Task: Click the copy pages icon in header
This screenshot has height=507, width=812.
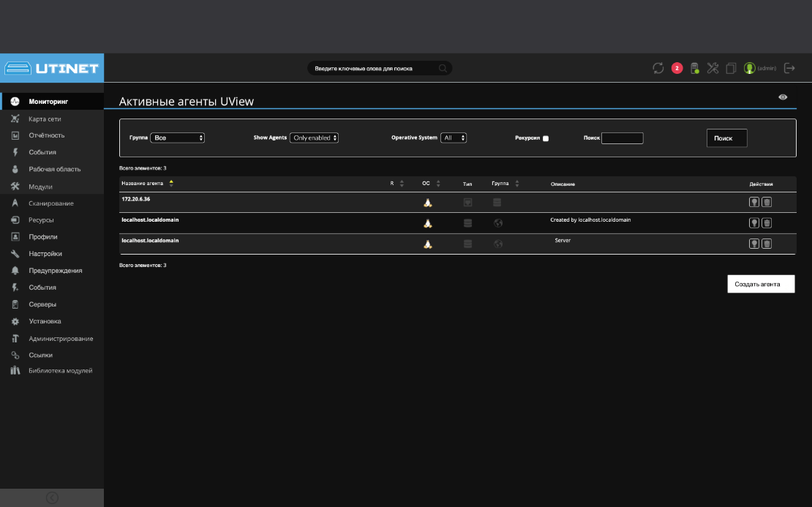Action: pos(731,68)
